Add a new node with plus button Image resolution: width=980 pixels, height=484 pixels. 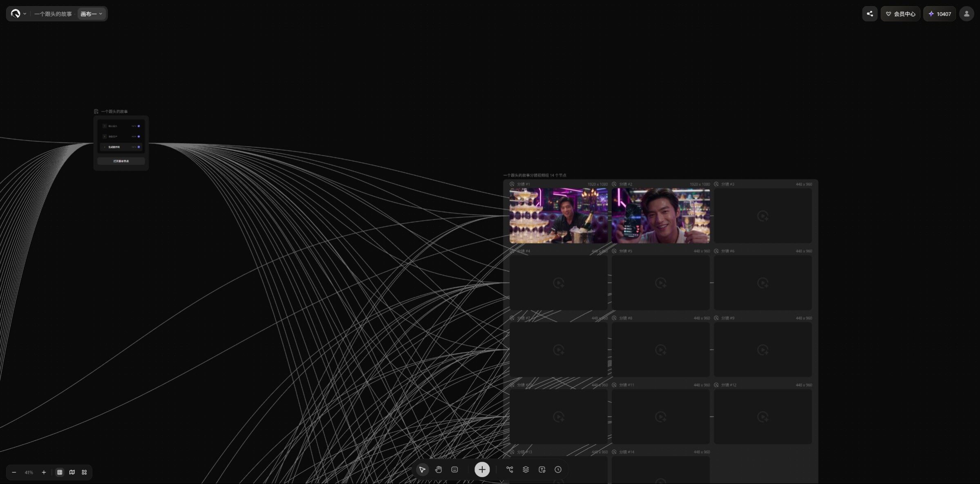point(482,470)
